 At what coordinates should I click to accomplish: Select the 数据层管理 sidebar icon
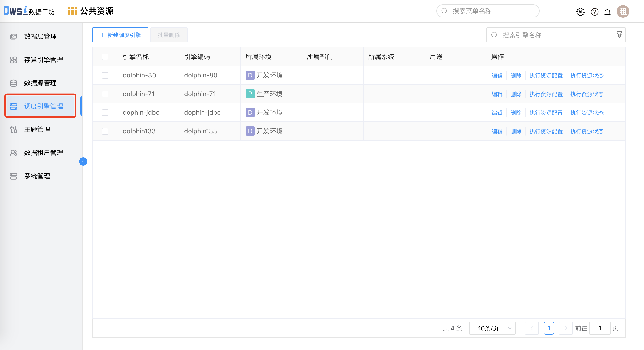coord(13,36)
